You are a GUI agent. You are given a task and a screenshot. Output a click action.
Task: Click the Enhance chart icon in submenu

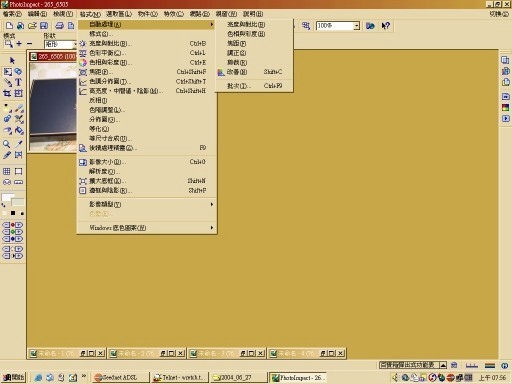[x=221, y=72]
